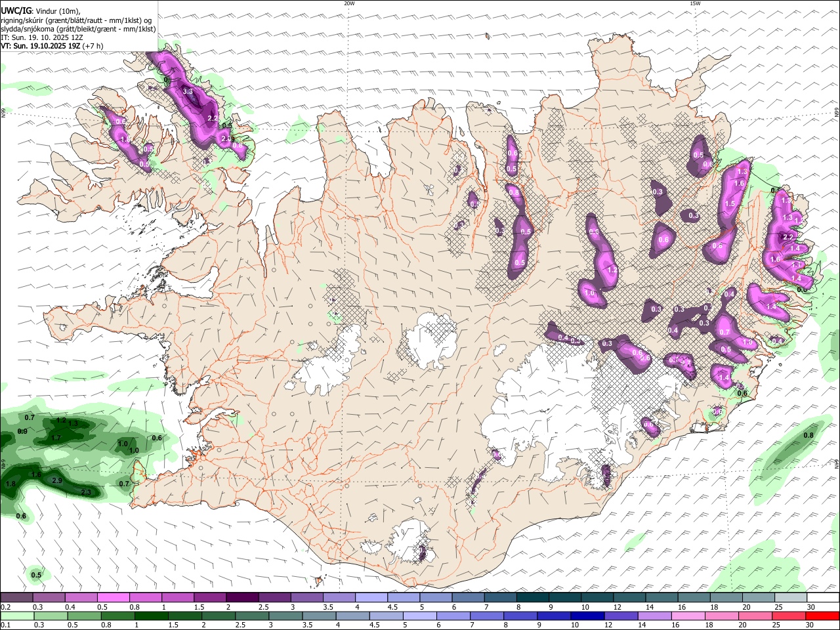Click the 1.7 rain value in the southwest green area
Viewport: 840px width, 630px height.
tap(56, 438)
